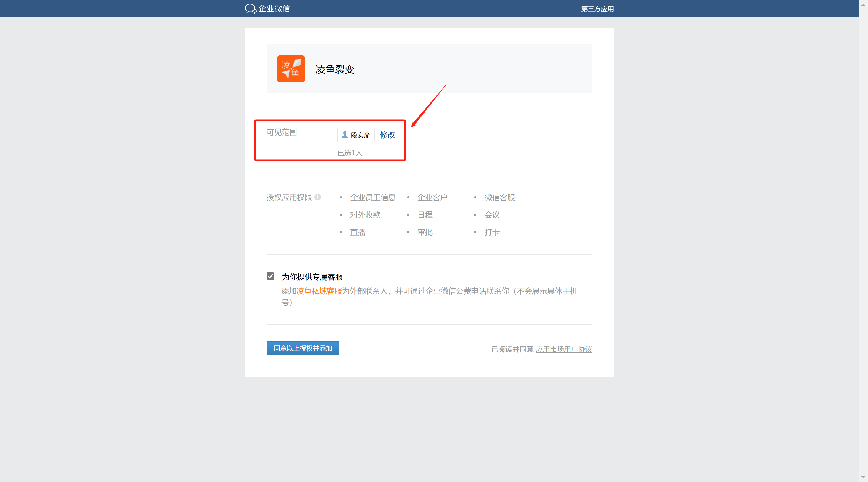Uncheck 为你提供专属客服 checkbox
This screenshot has width=868, height=482.
coord(270,276)
